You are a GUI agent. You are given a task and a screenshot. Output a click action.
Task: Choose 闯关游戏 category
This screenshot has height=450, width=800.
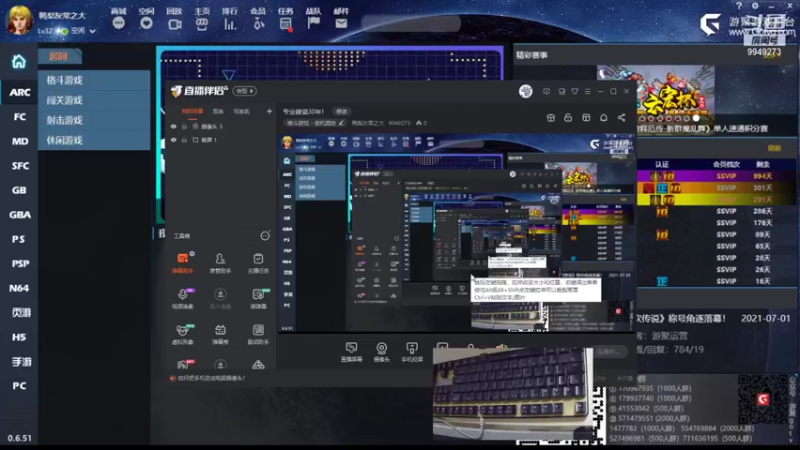(x=94, y=100)
